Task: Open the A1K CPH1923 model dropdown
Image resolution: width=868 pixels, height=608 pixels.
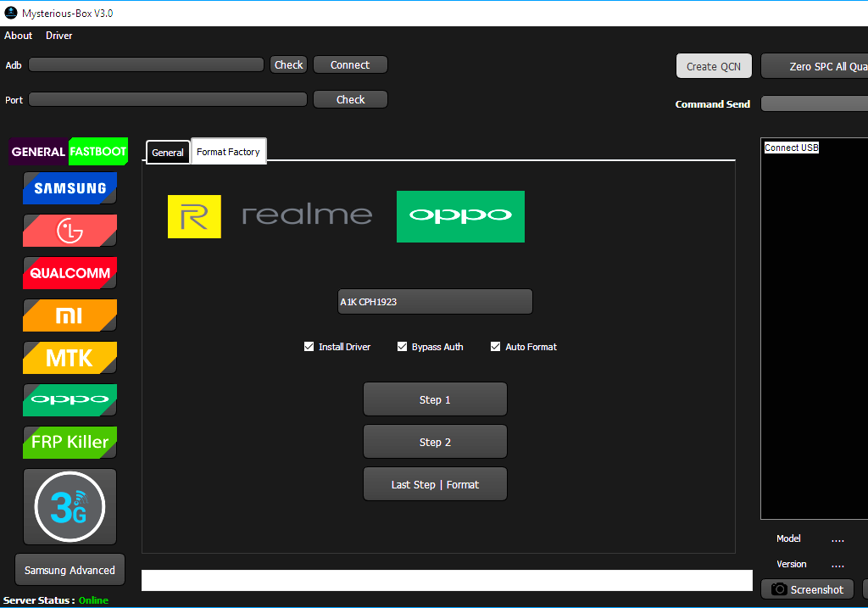Action: (x=435, y=301)
